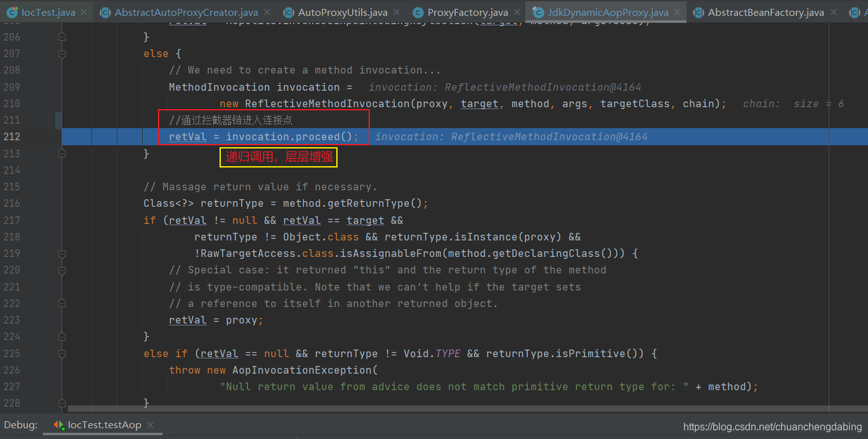Collapse code block at line 206 fold marker
This screenshot has height=439, width=868.
(x=62, y=37)
